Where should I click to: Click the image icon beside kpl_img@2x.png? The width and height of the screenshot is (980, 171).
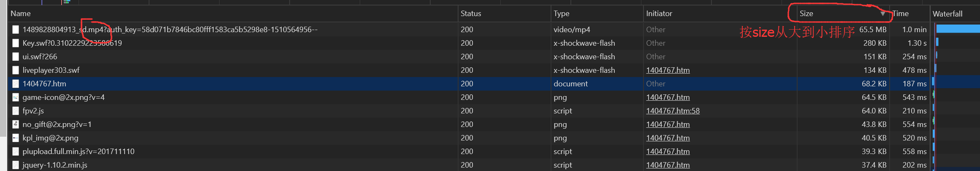(16, 138)
